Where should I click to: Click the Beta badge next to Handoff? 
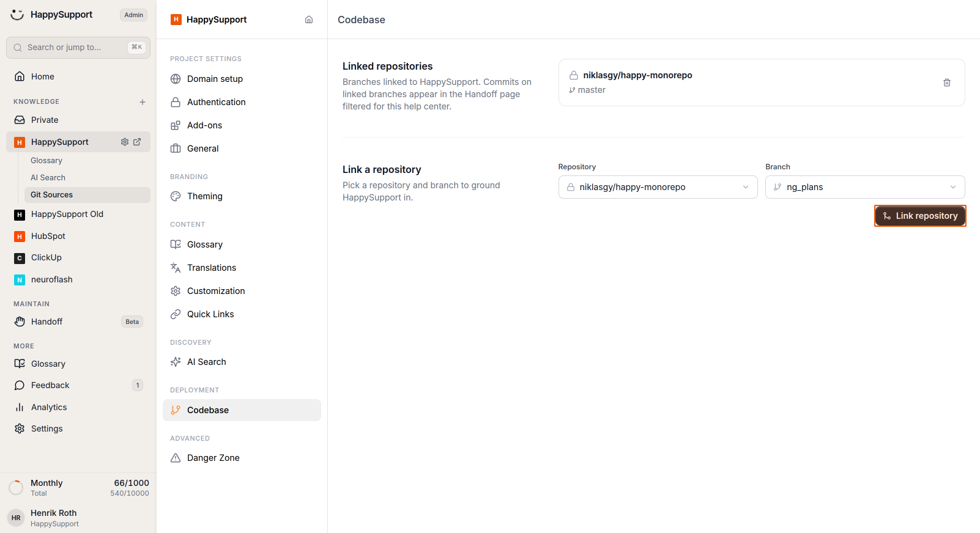pos(132,322)
